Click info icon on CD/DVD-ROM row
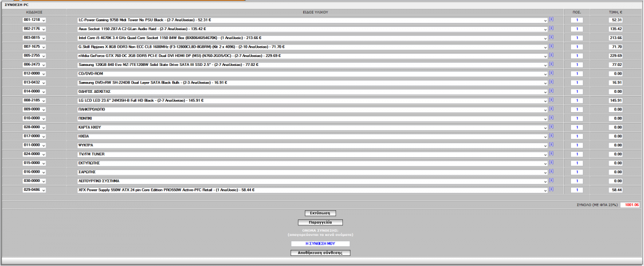This screenshot has height=266, width=644. (551, 73)
